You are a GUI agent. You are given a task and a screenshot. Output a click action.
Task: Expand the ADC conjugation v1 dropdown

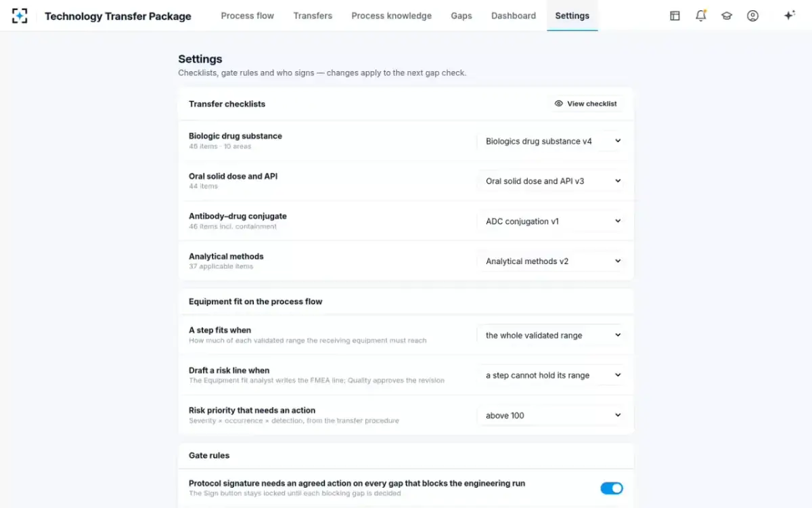[551, 221]
